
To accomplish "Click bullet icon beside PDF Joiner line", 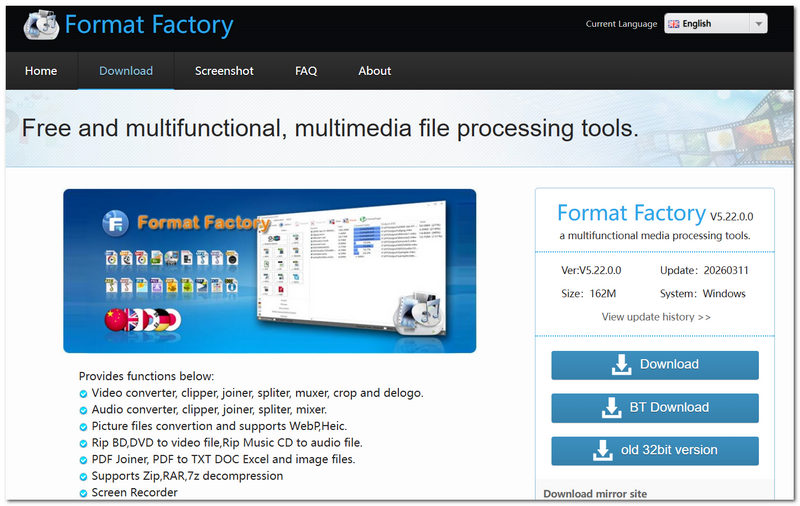I will [83, 460].
